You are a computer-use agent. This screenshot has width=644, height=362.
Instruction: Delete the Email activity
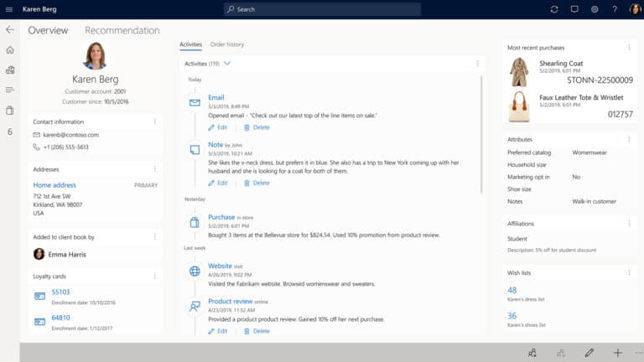[257, 127]
